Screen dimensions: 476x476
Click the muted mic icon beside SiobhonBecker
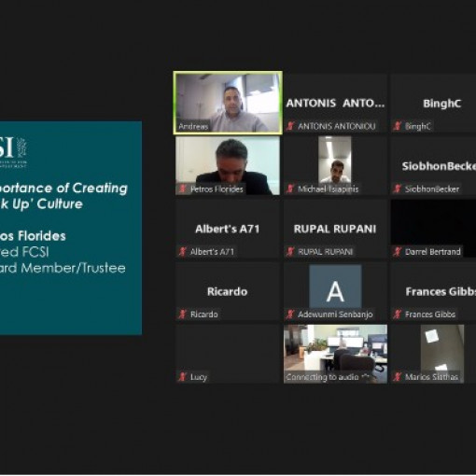(398, 189)
